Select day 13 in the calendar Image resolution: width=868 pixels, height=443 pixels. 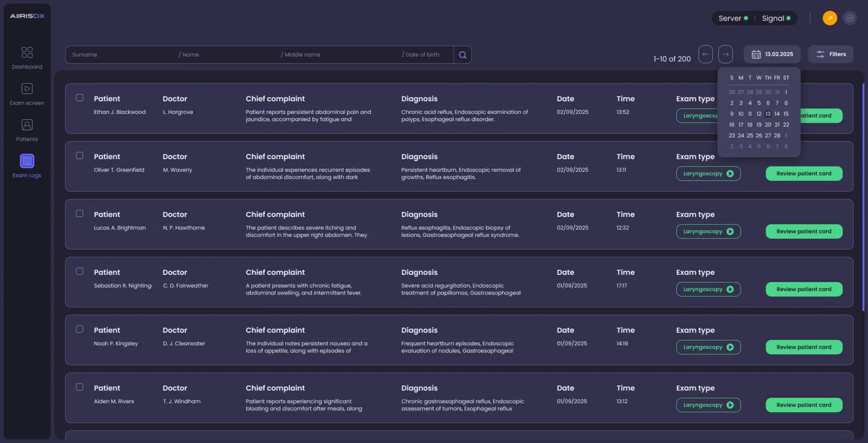tap(768, 114)
